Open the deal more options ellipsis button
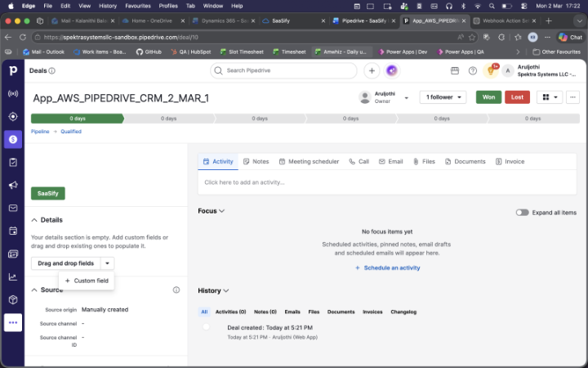 (x=572, y=97)
